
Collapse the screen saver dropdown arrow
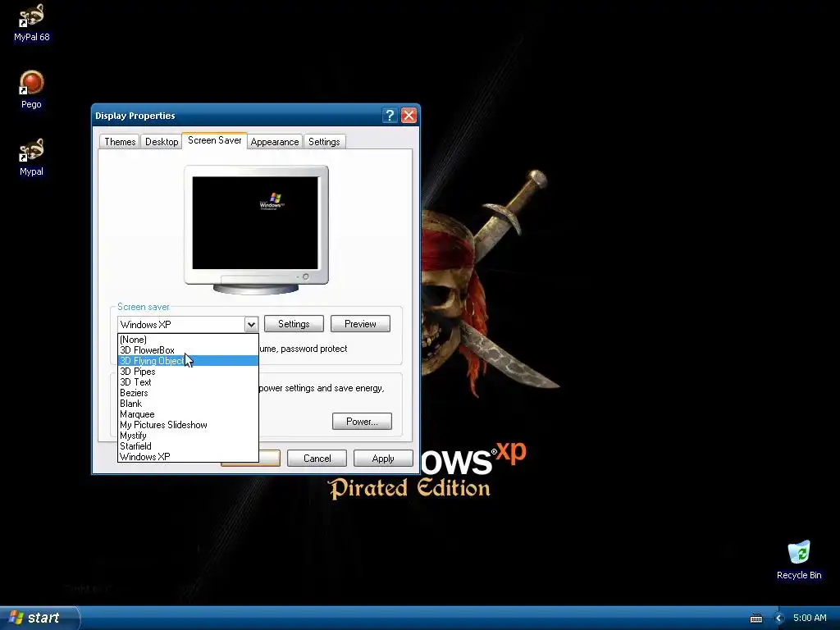(251, 324)
